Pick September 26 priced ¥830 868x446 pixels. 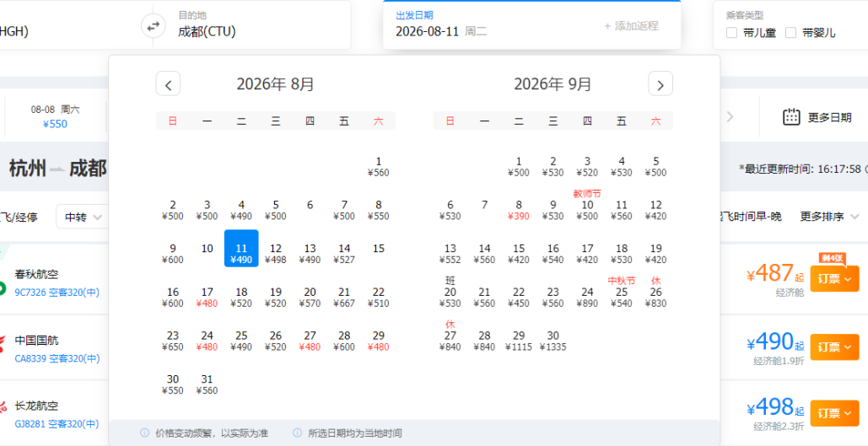pyautogui.click(x=656, y=293)
